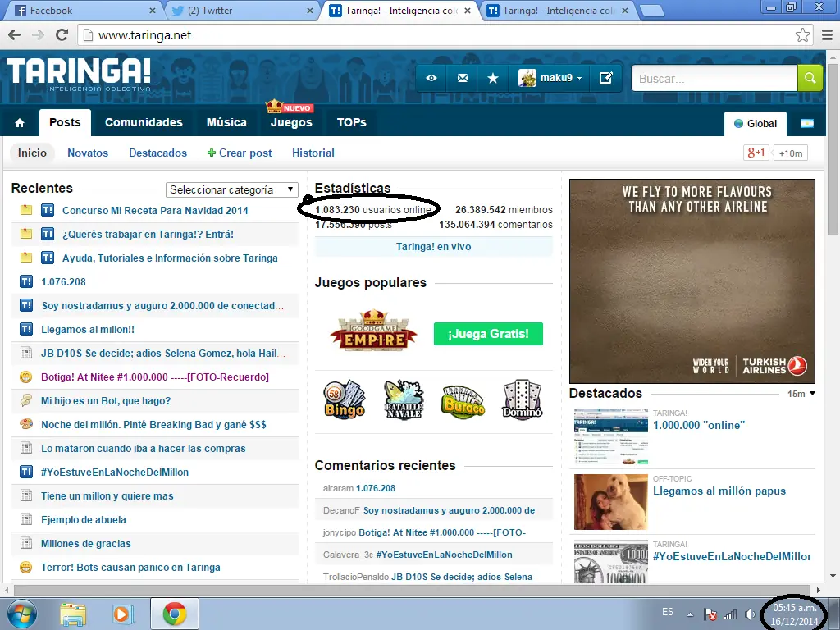Open the Comunidades tab
Screen dimensions: 840x630
coord(144,123)
